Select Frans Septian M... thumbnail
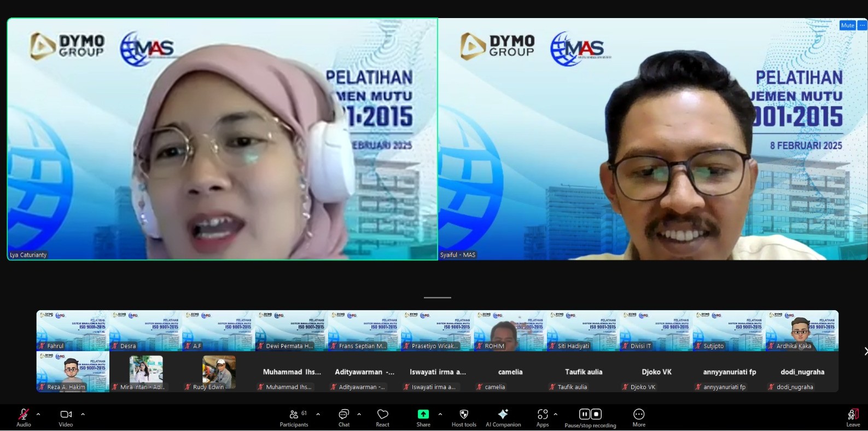 click(x=364, y=330)
